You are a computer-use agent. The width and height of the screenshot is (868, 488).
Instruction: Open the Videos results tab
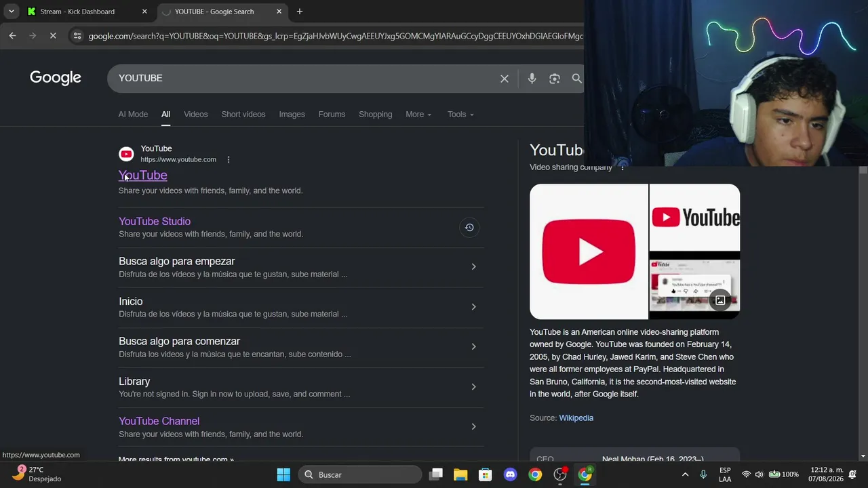coord(196,115)
